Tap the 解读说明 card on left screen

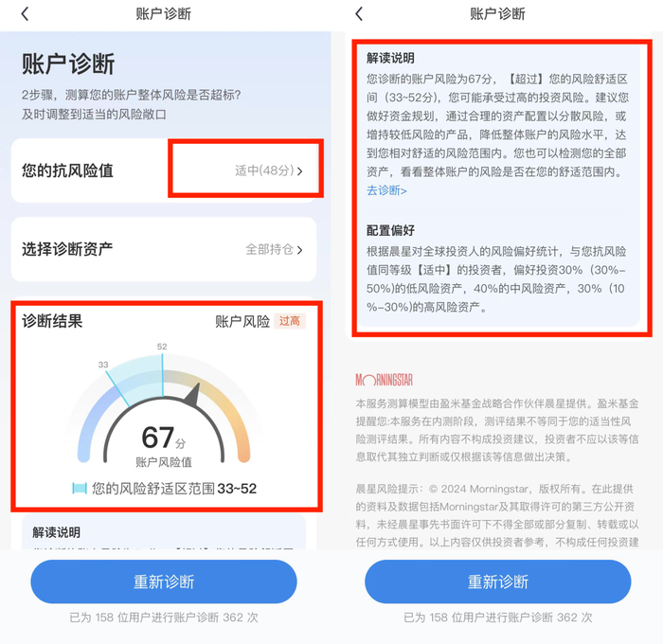(164, 531)
